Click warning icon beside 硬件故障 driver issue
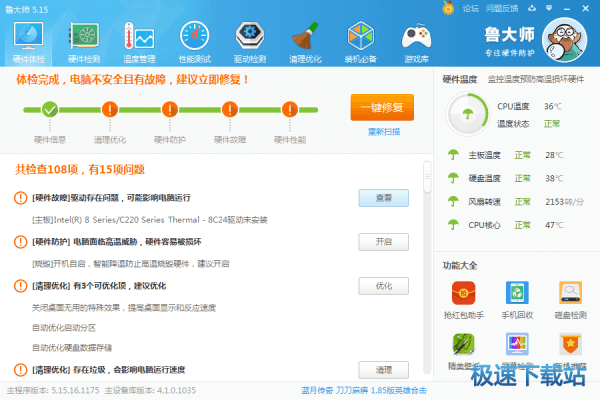Screen dimensions: 600x400 pyautogui.click(x=21, y=198)
